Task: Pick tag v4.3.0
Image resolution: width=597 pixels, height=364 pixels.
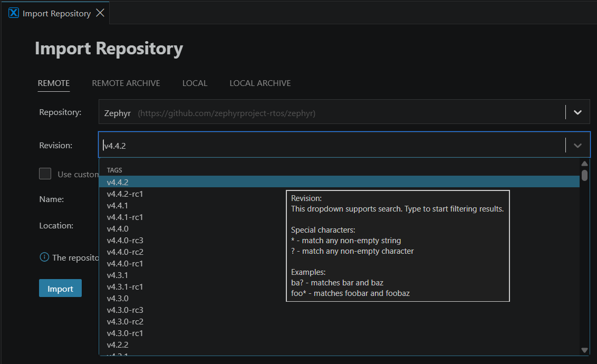Action: point(339,298)
